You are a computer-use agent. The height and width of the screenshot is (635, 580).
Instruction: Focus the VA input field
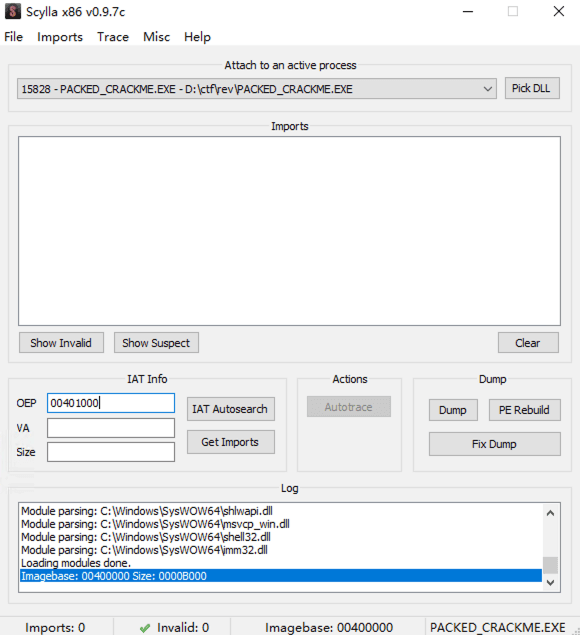(x=111, y=428)
